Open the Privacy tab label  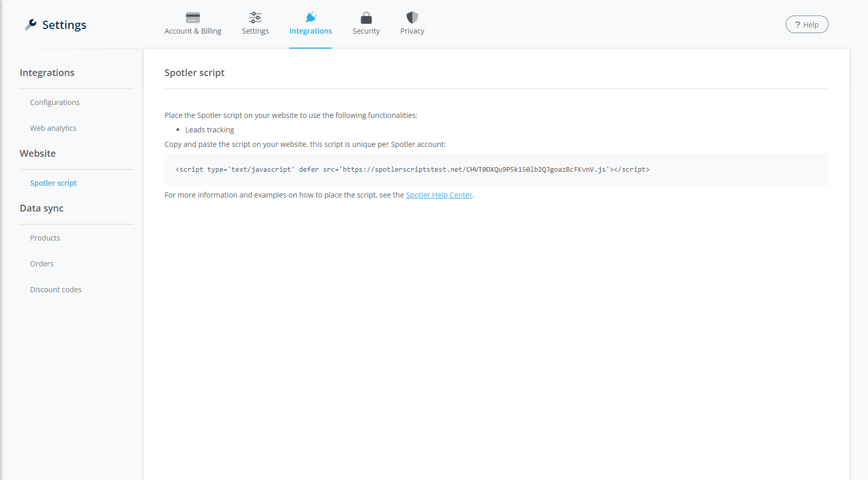[x=412, y=31]
